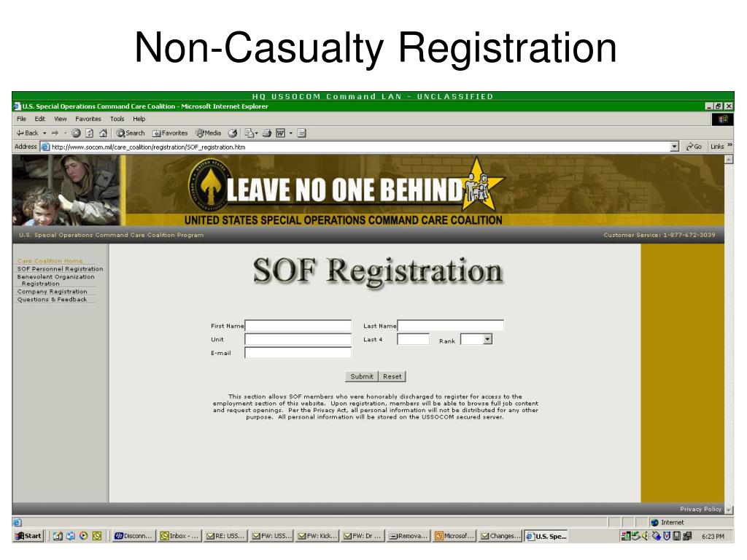Open the Edit with Word dropdown arrow
This screenshot has height=560, width=747.
(290, 133)
